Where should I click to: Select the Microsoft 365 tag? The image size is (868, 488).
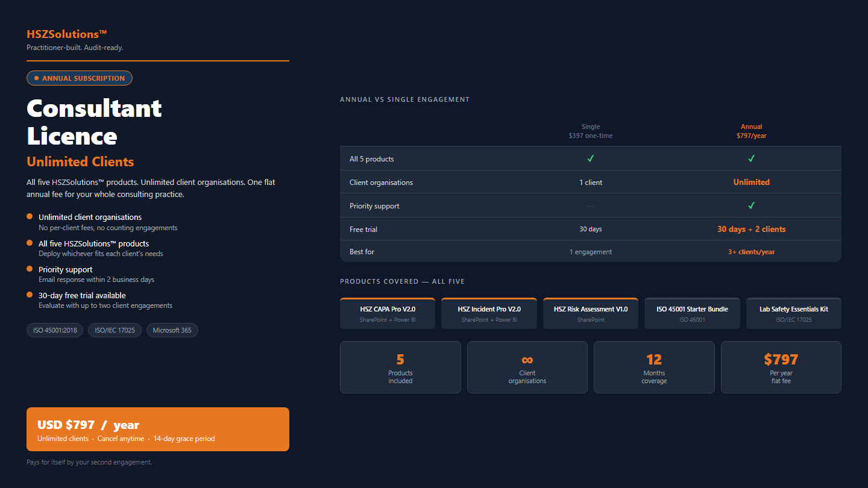pos(172,330)
